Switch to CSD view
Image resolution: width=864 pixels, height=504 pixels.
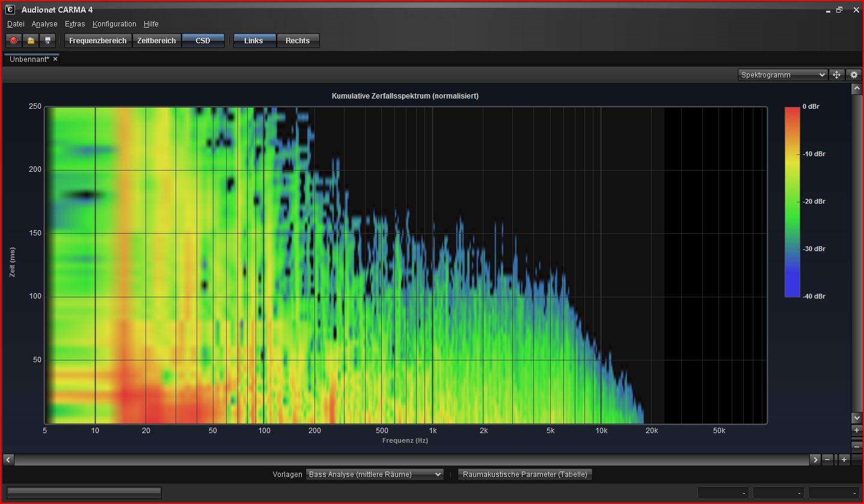point(203,41)
